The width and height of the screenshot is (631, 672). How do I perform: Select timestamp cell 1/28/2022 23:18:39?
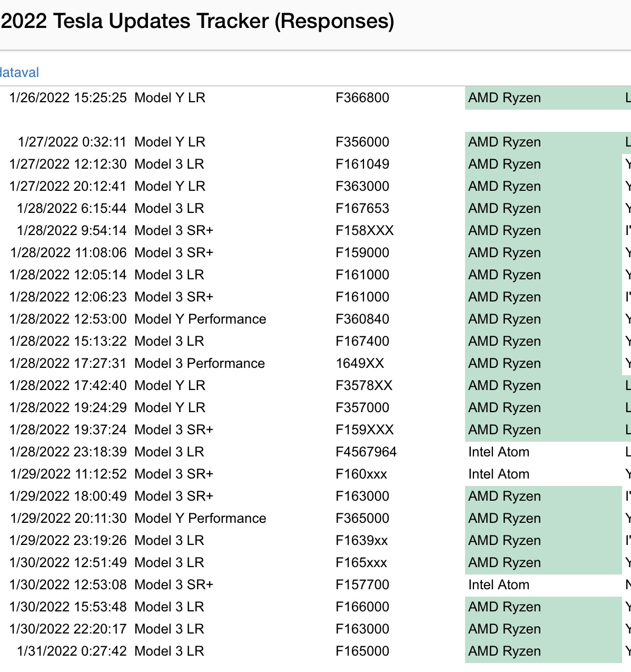(x=68, y=452)
